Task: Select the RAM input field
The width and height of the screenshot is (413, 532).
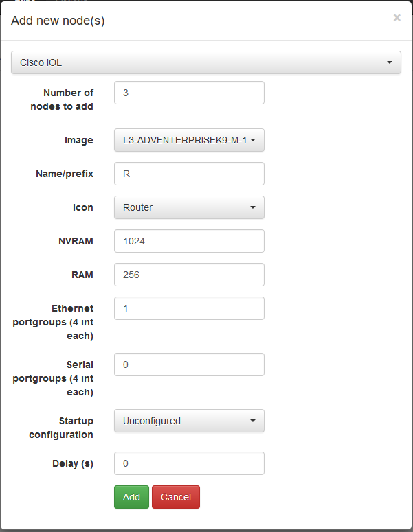Action: 189,275
